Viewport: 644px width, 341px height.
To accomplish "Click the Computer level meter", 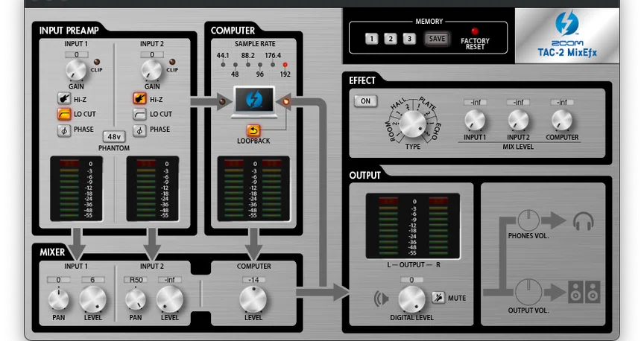I will click(253, 189).
